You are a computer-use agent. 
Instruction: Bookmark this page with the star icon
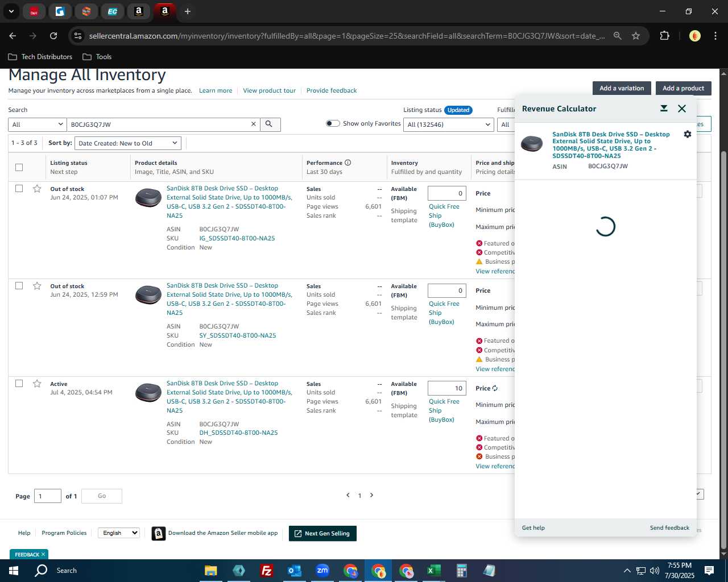pos(636,36)
